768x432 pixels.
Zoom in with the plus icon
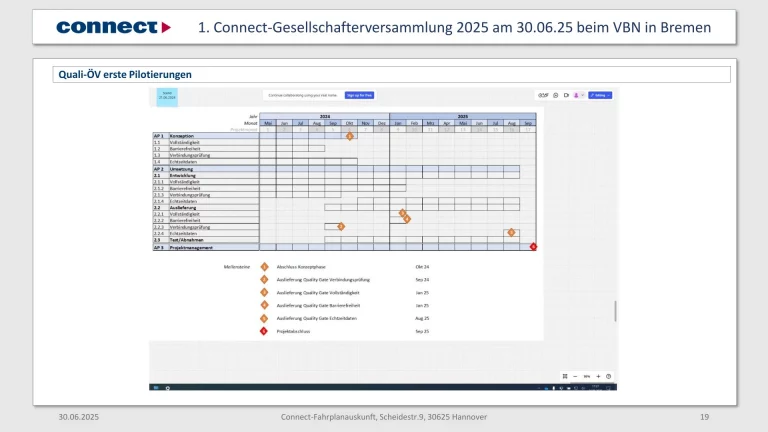click(x=598, y=376)
